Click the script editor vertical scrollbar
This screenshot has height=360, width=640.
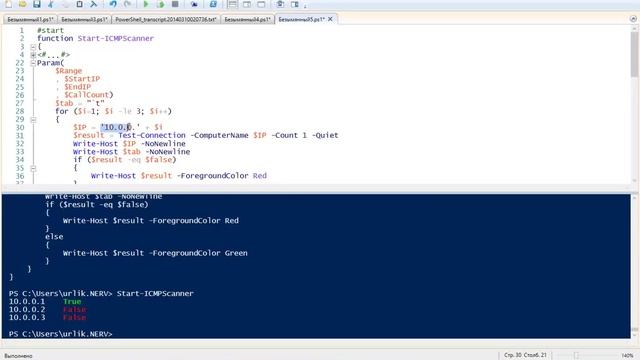click(x=634, y=104)
